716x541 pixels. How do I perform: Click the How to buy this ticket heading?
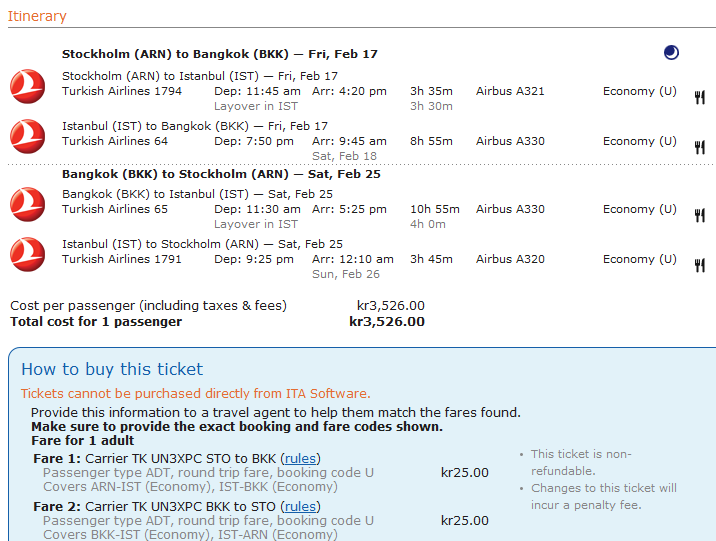pyautogui.click(x=112, y=369)
